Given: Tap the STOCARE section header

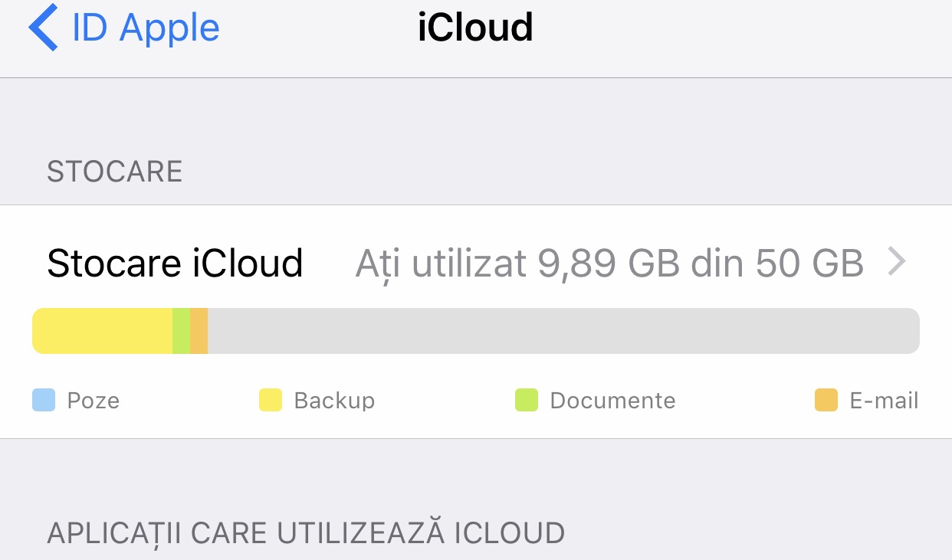Looking at the screenshot, I should (x=115, y=172).
